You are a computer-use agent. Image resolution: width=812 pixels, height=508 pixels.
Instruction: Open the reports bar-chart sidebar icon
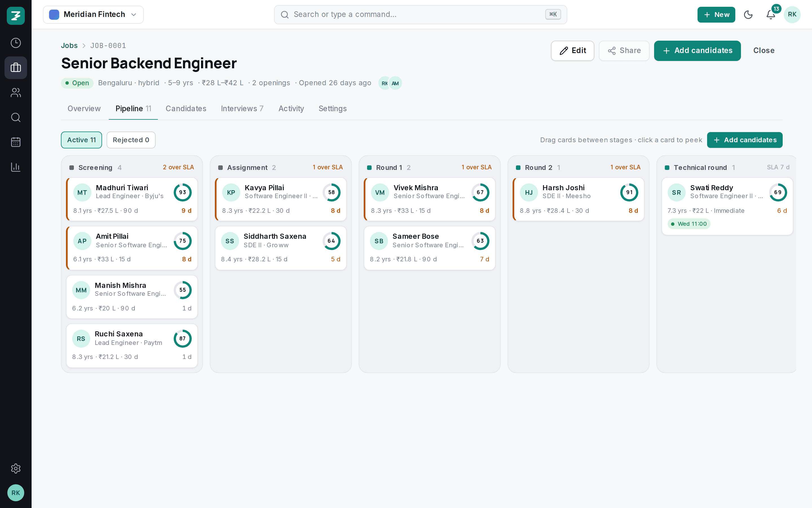[16, 167]
